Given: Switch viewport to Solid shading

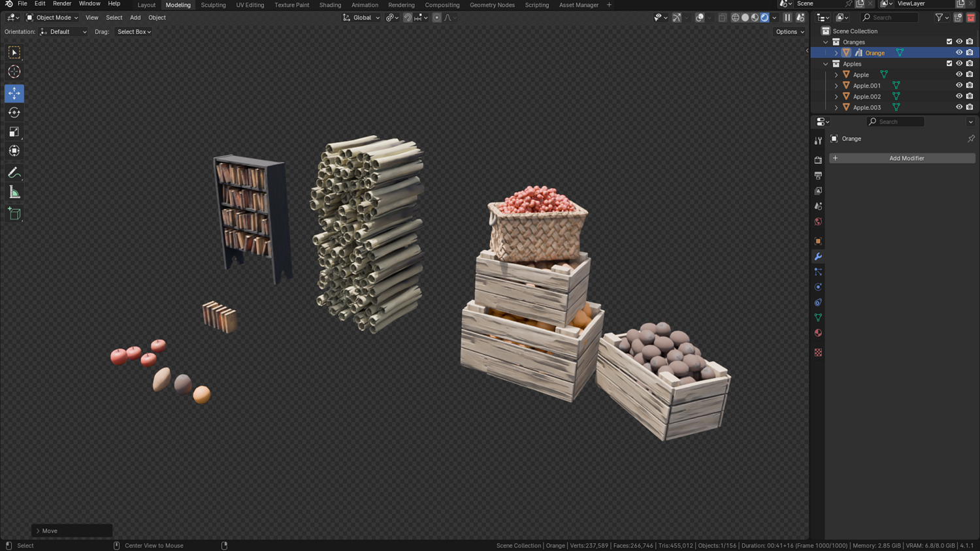Looking at the screenshot, I should pyautogui.click(x=745, y=18).
